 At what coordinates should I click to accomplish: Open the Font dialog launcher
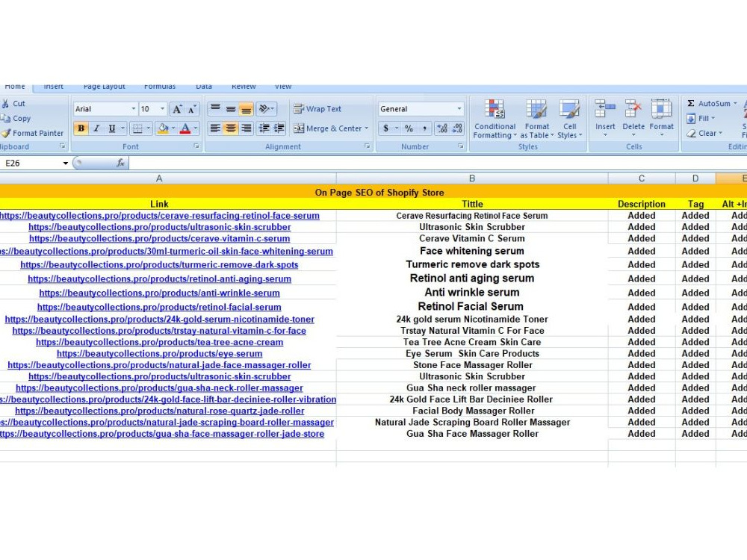pos(196,146)
